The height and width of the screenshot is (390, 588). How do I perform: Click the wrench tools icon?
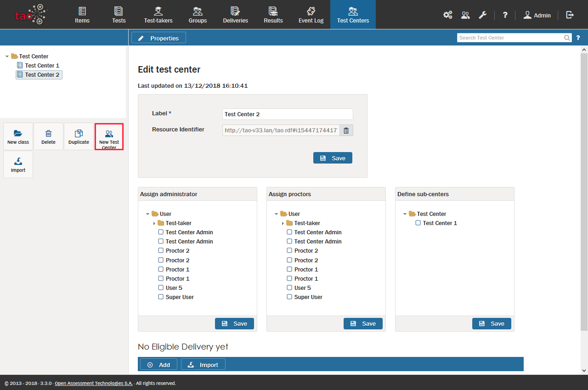[483, 15]
